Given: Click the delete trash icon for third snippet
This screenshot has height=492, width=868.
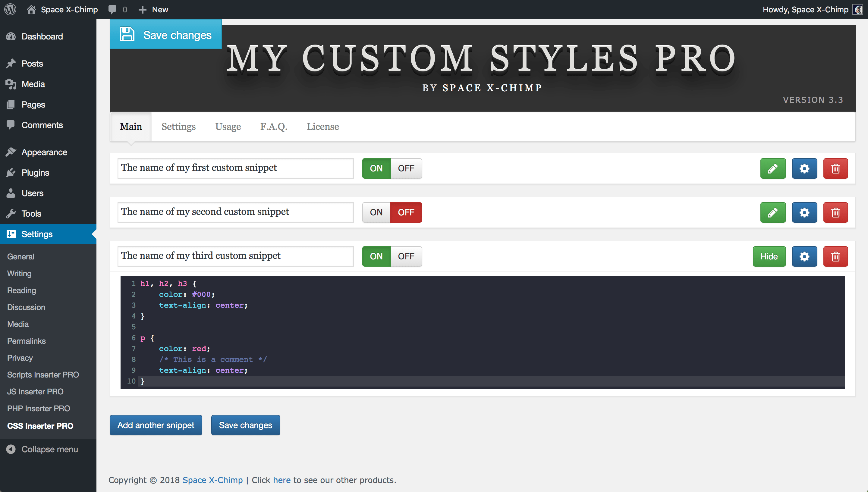Looking at the screenshot, I should [835, 256].
